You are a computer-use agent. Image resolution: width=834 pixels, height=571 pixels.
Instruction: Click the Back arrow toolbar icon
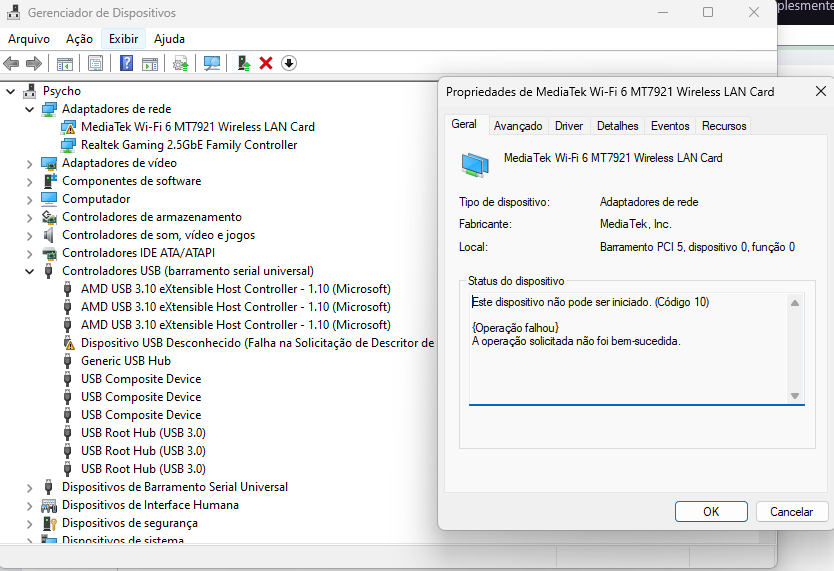pyautogui.click(x=11, y=63)
